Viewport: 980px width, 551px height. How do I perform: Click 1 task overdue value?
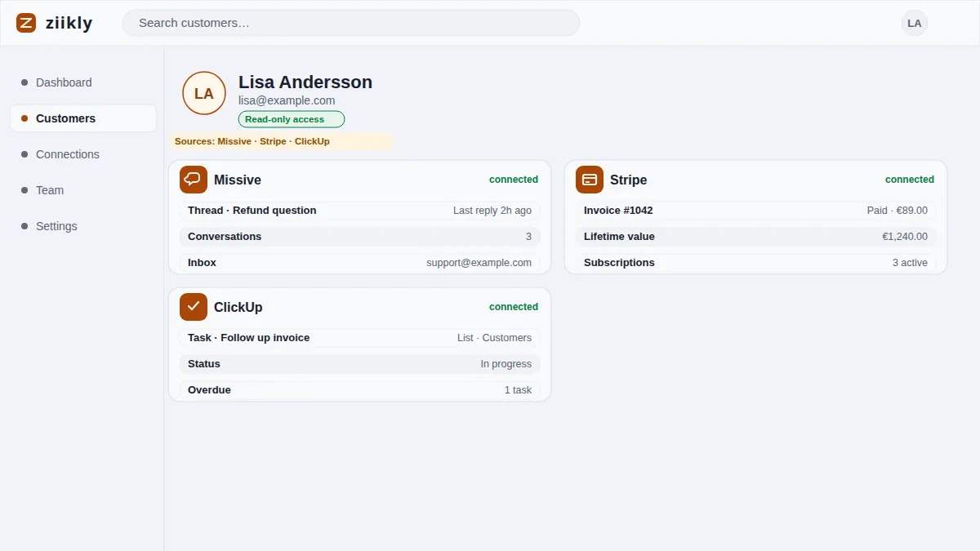coord(518,390)
